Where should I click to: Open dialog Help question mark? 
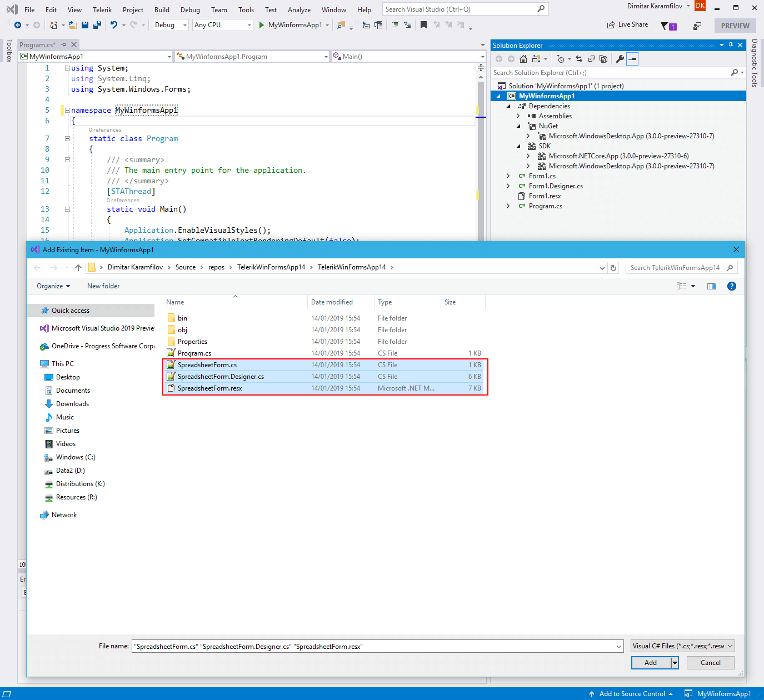click(x=732, y=286)
